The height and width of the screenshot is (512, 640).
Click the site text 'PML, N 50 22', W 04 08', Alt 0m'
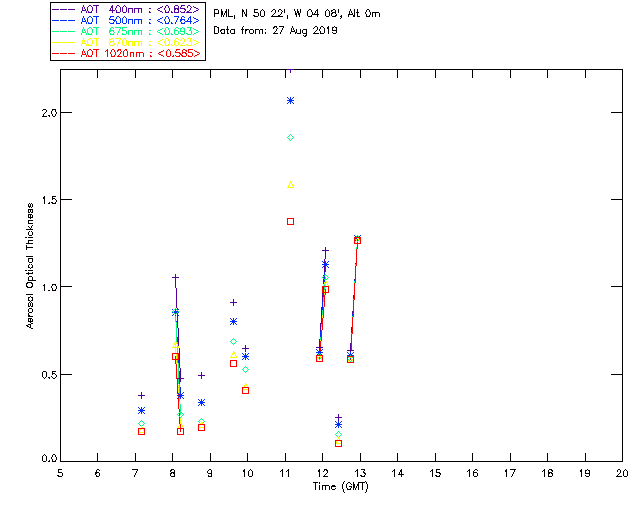297,14
